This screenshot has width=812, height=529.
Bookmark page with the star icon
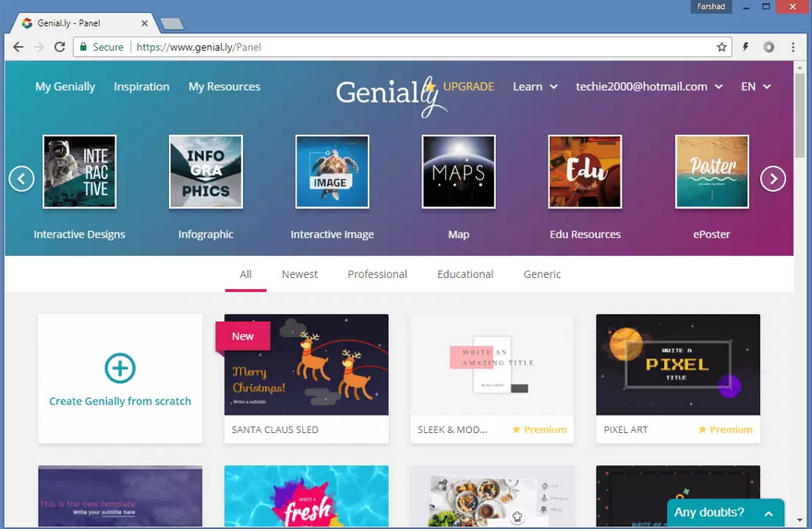tap(721, 47)
